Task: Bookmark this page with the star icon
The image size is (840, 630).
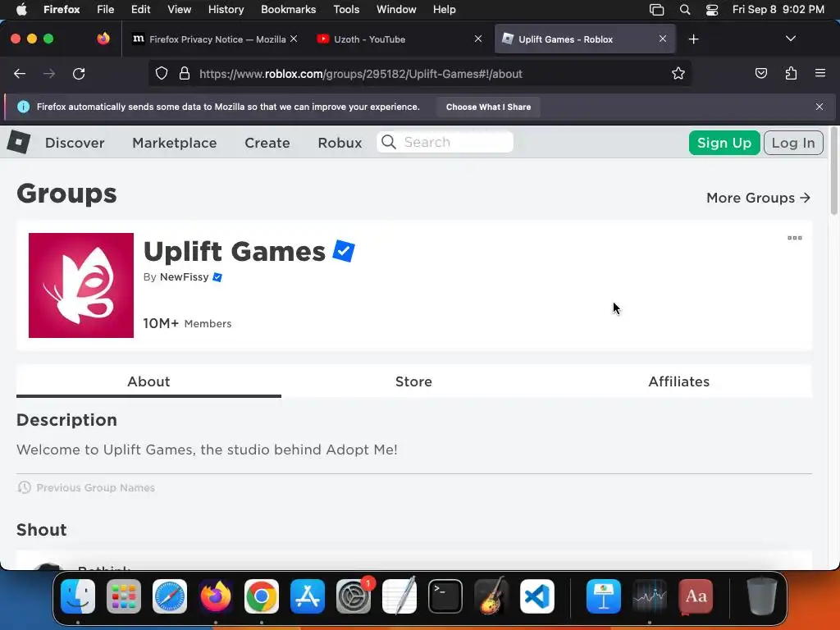Action: click(678, 73)
